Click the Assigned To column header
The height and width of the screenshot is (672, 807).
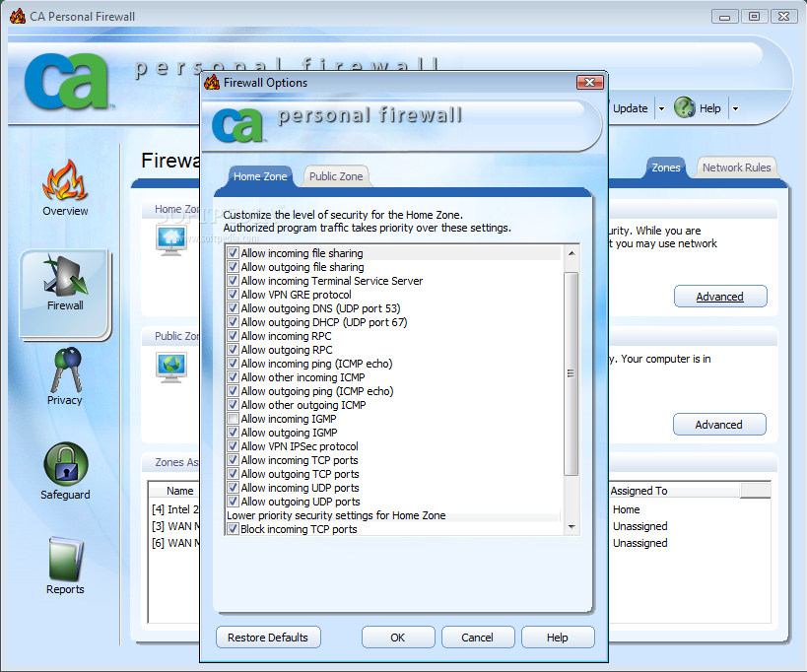(673, 491)
